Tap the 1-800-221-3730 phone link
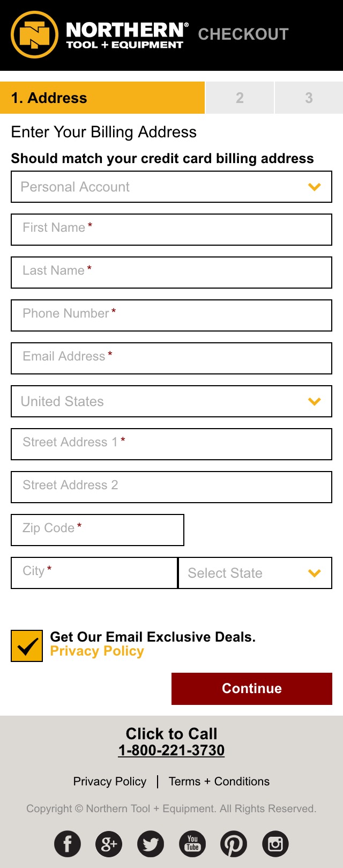343x868 pixels. pyautogui.click(x=171, y=750)
